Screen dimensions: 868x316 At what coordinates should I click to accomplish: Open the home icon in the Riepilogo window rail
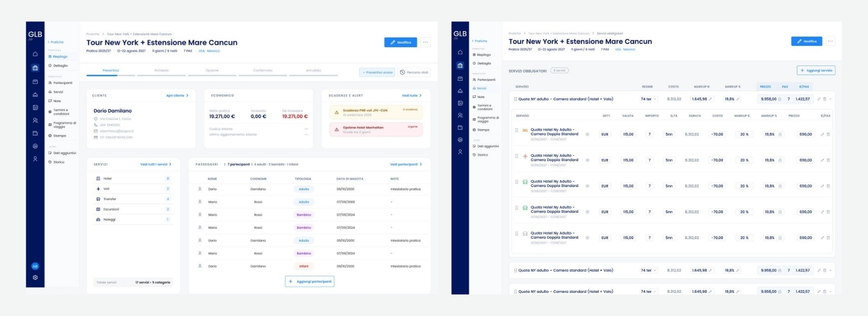point(35,54)
